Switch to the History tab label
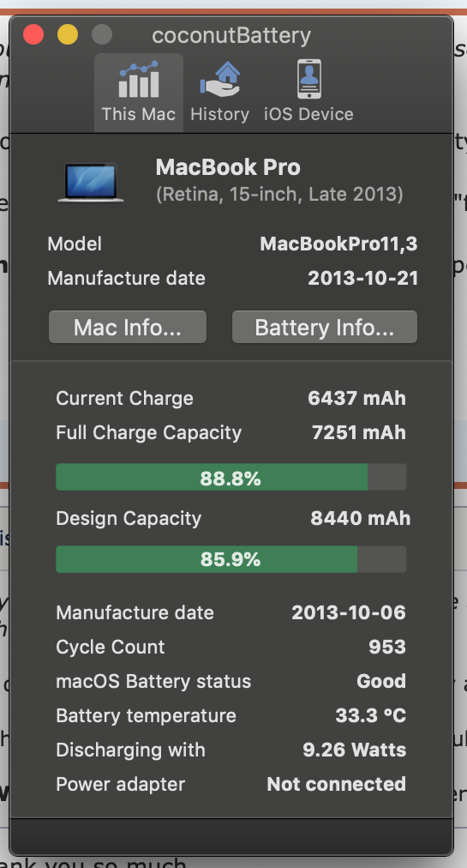Image resolution: width=467 pixels, height=868 pixels. (x=219, y=114)
